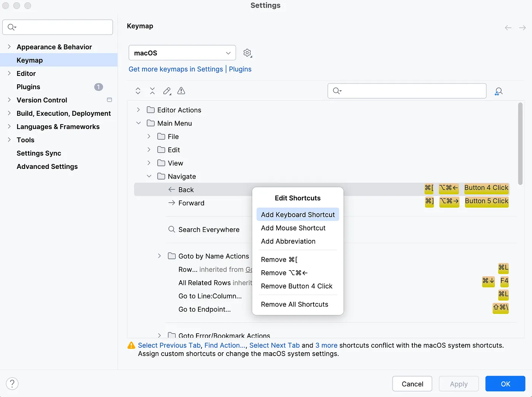Click the help question mark icon

click(x=12, y=384)
